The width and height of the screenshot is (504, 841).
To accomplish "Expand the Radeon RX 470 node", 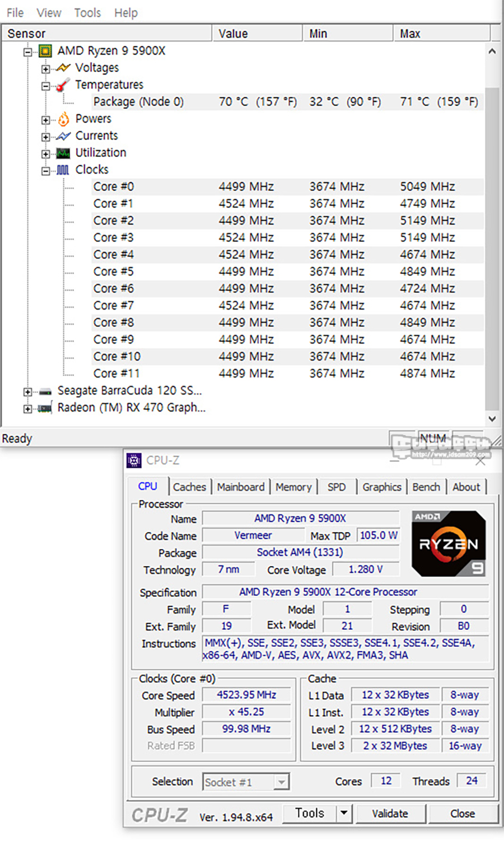I will coord(27,409).
